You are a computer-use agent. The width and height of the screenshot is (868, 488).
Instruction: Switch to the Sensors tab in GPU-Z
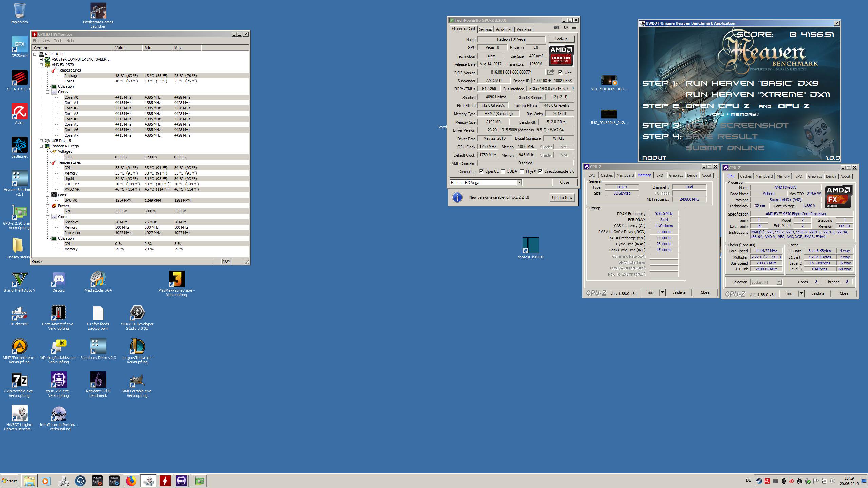[x=485, y=29]
